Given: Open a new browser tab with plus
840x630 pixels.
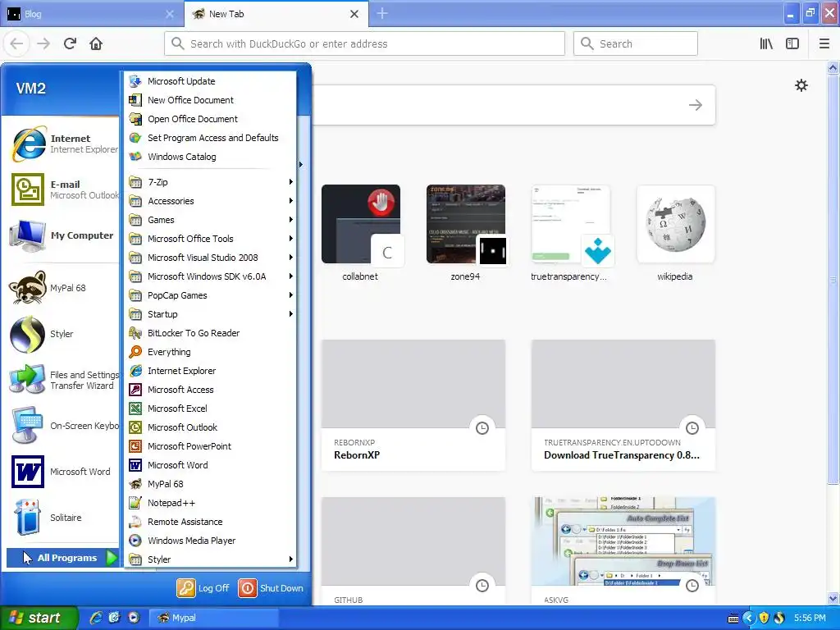Looking at the screenshot, I should (x=382, y=13).
